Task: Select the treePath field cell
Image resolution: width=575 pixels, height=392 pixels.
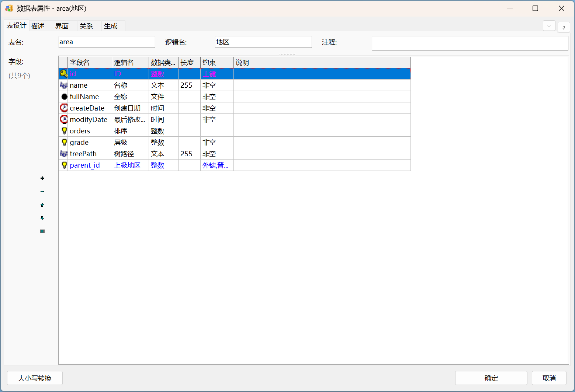Action: coord(90,154)
